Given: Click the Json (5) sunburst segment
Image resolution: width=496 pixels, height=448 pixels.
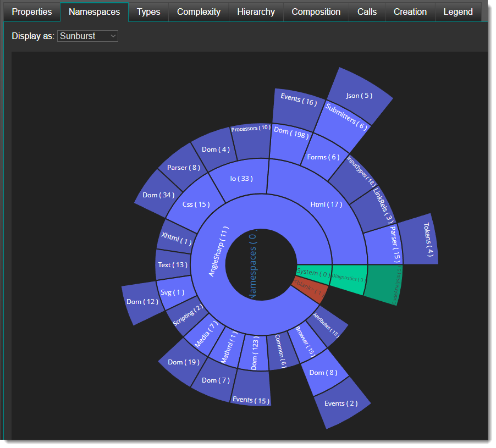Looking at the screenshot, I should click(x=359, y=96).
